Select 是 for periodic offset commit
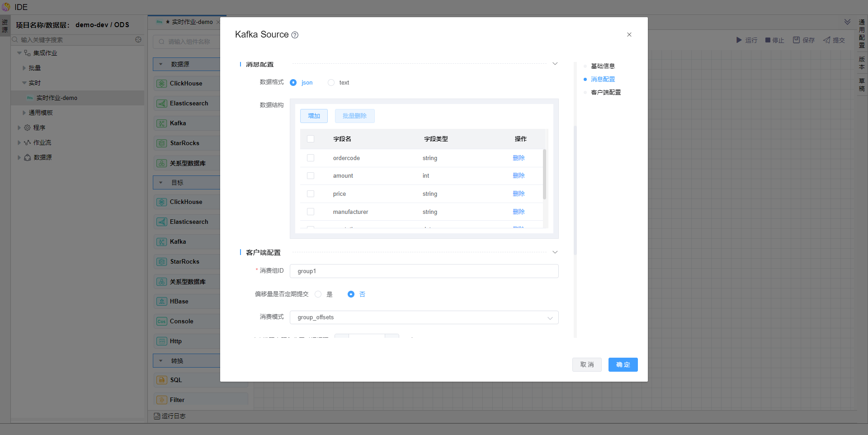 tap(318, 294)
